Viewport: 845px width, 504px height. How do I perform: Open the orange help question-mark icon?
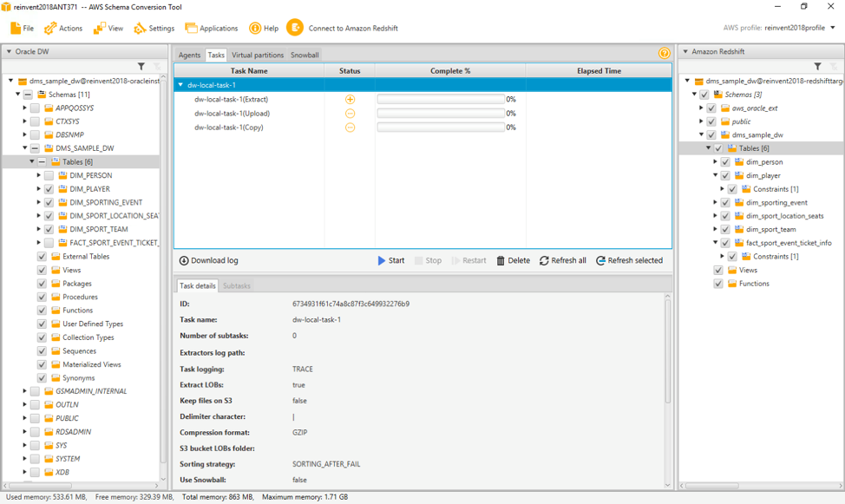point(664,53)
